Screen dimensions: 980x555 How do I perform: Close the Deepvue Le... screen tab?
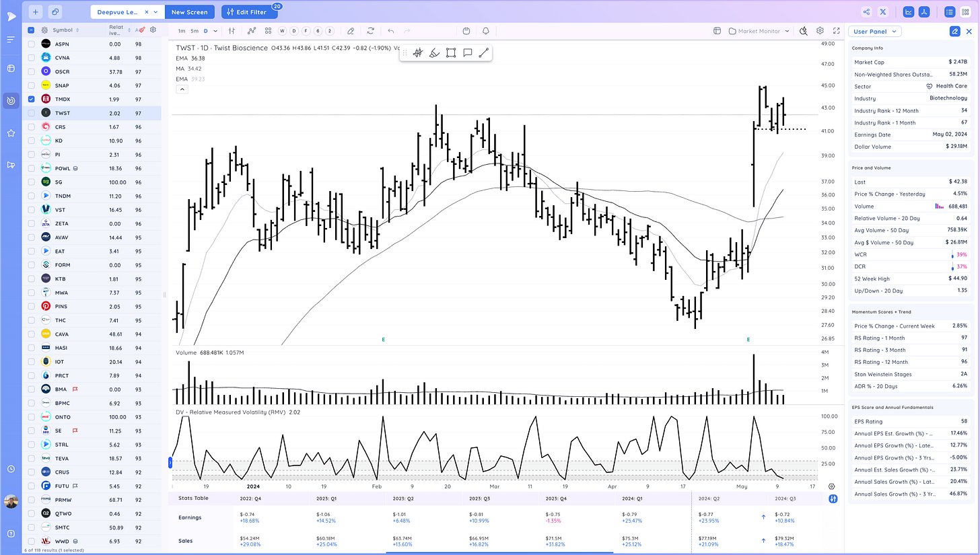(x=146, y=12)
